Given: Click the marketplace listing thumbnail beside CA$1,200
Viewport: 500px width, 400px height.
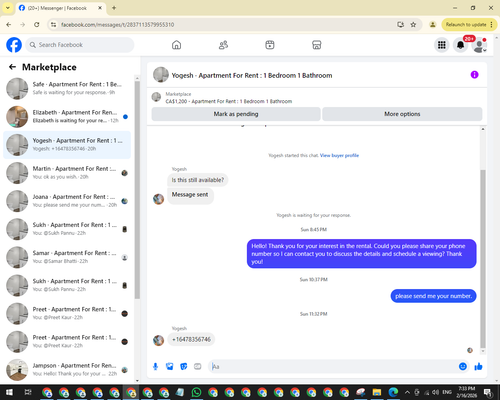Looking at the screenshot, I should pos(156,97).
